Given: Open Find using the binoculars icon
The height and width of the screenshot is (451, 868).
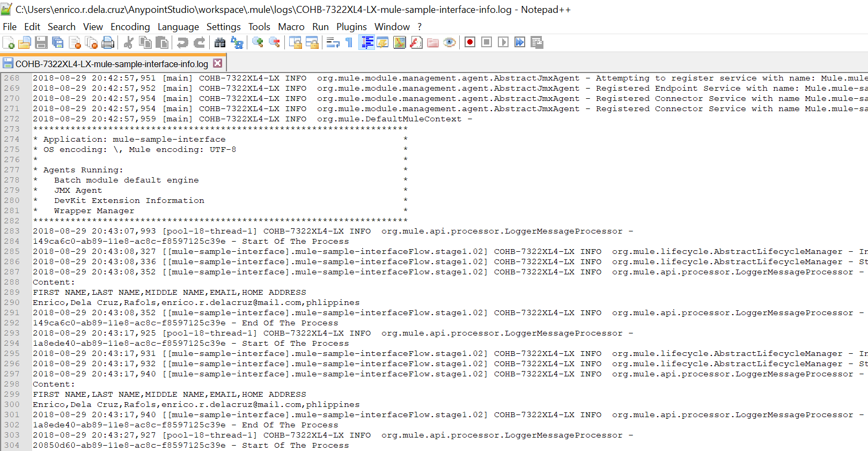Looking at the screenshot, I should pyautogui.click(x=220, y=42).
